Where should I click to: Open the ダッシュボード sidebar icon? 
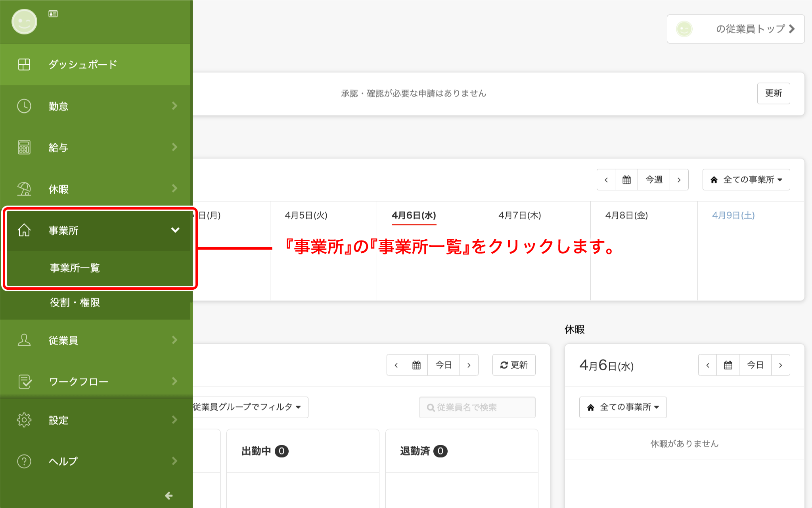pyautogui.click(x=24, y=64)
